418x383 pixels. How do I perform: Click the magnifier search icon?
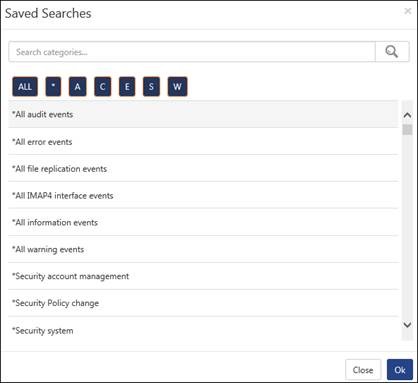[392, 52]
